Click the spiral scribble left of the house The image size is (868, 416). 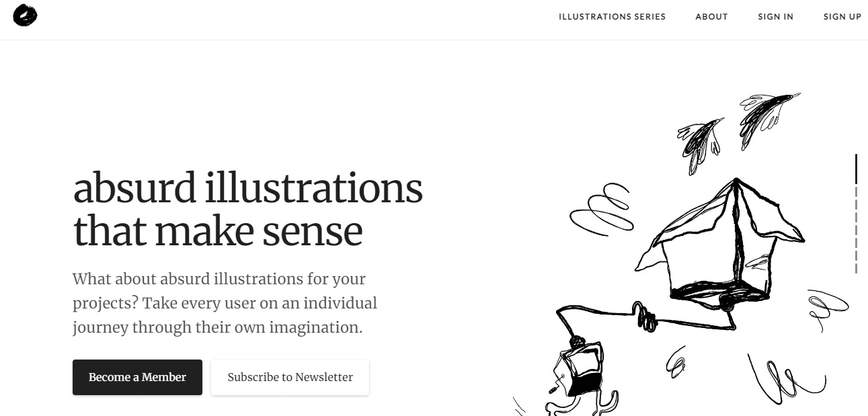[600, 208]
